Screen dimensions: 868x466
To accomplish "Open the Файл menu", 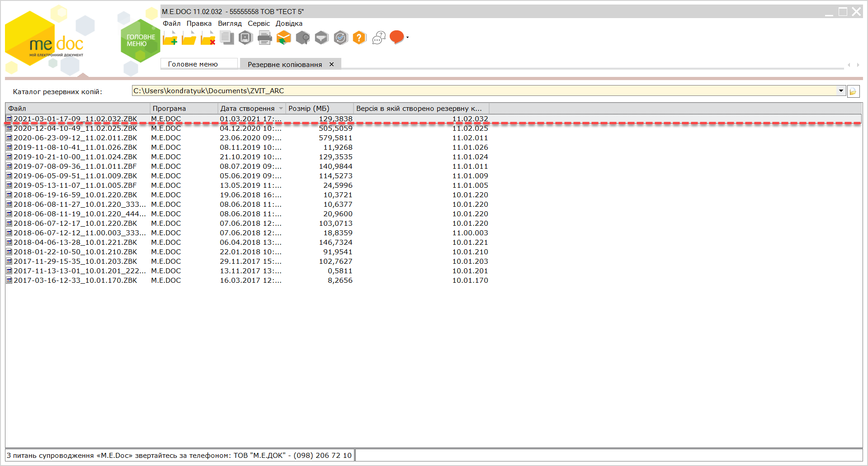I will (x=172, y=24).
